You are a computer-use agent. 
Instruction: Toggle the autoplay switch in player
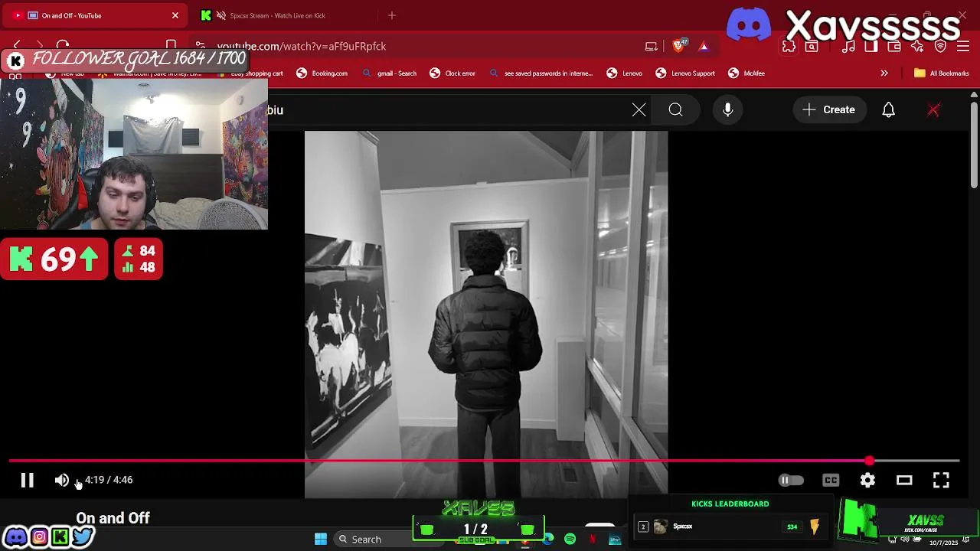[x=791, y=480]
